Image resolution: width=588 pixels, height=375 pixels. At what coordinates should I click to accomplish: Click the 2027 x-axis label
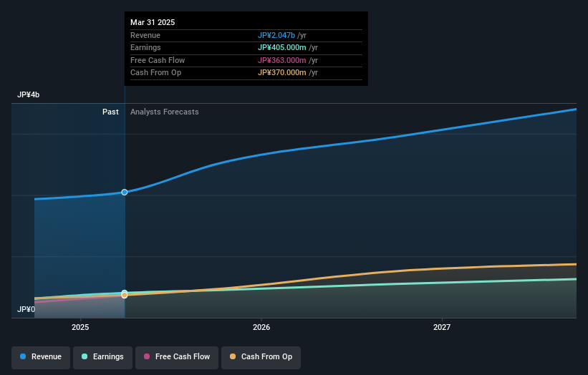tap(442, 328)
